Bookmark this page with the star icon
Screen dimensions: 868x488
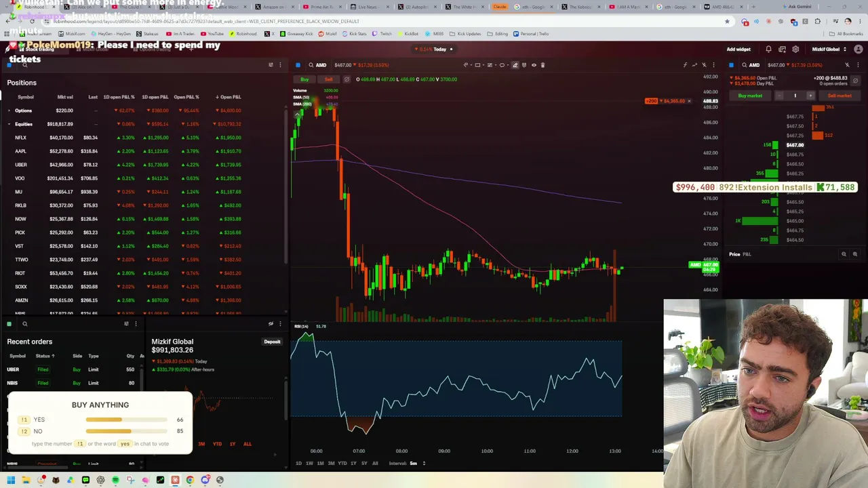coord(728,21)
